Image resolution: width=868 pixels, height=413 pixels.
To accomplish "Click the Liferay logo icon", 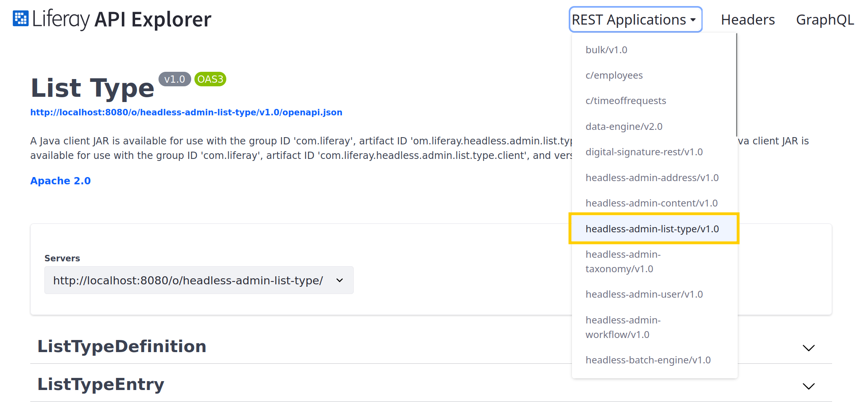I will (x=21, y=19).
